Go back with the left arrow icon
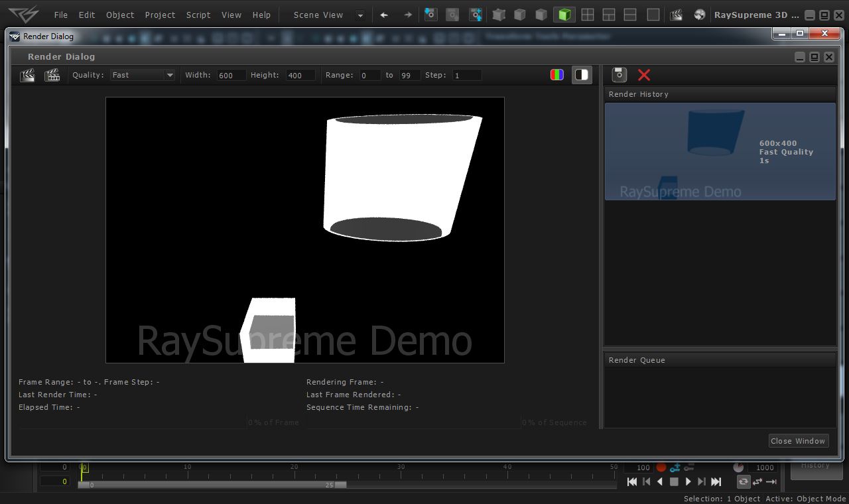Image resolution: width=849 pixels, height=504 pixels. coord(384,15)
